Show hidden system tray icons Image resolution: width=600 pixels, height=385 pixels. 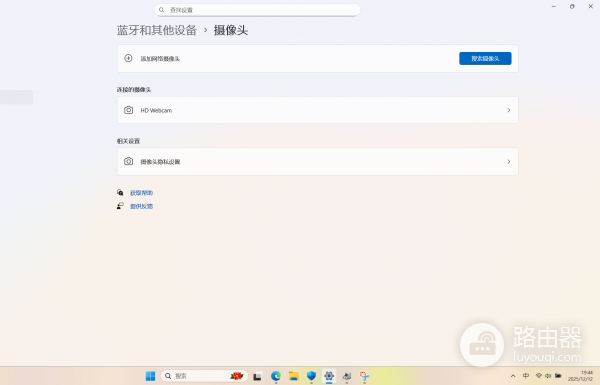[x=513, y=376]
